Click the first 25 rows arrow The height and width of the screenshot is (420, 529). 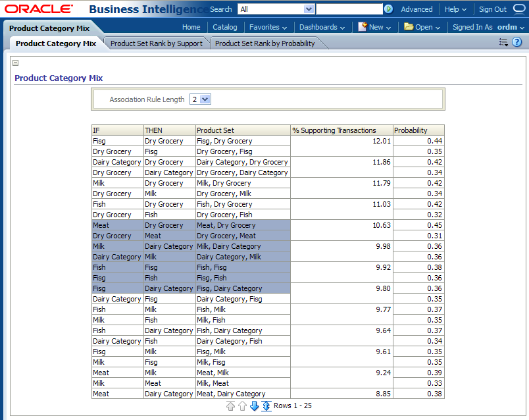click(x=230, y=406)
